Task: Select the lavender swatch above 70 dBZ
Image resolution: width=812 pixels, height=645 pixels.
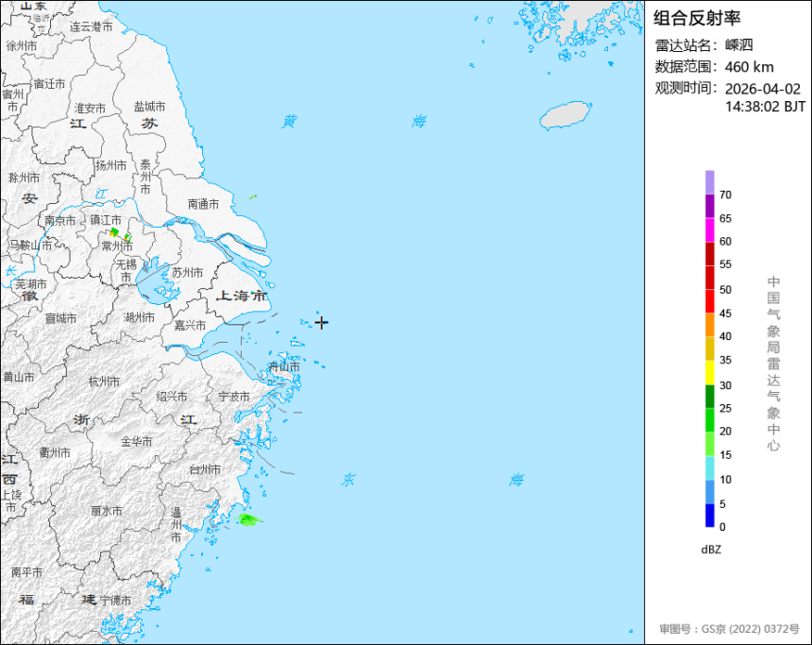Action: point(709,182)
